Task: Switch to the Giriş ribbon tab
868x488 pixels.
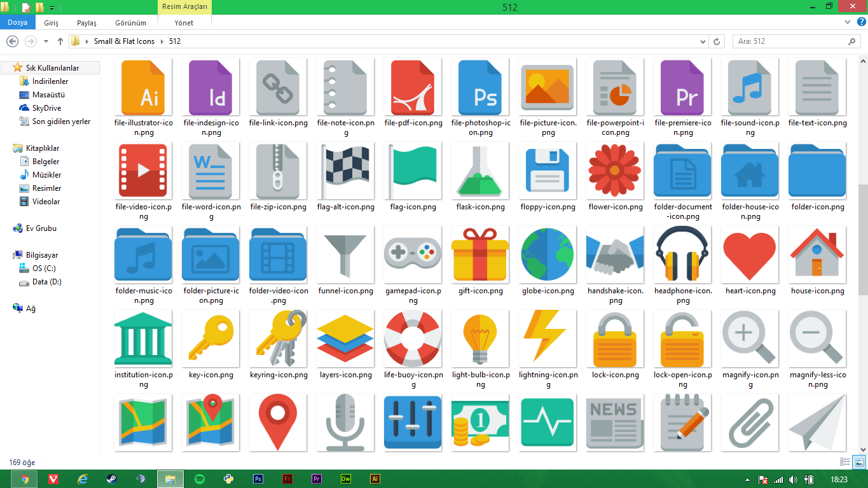Action: [52, 22]
